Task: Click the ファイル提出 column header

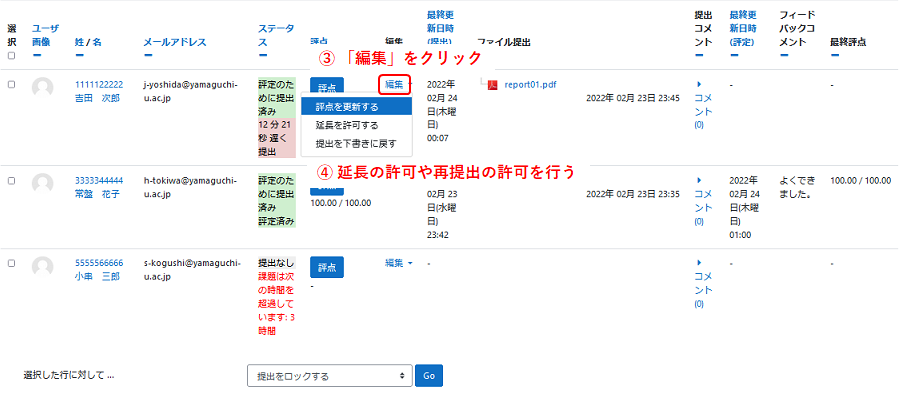Action: pyautogui.click(x=504, y=42)
